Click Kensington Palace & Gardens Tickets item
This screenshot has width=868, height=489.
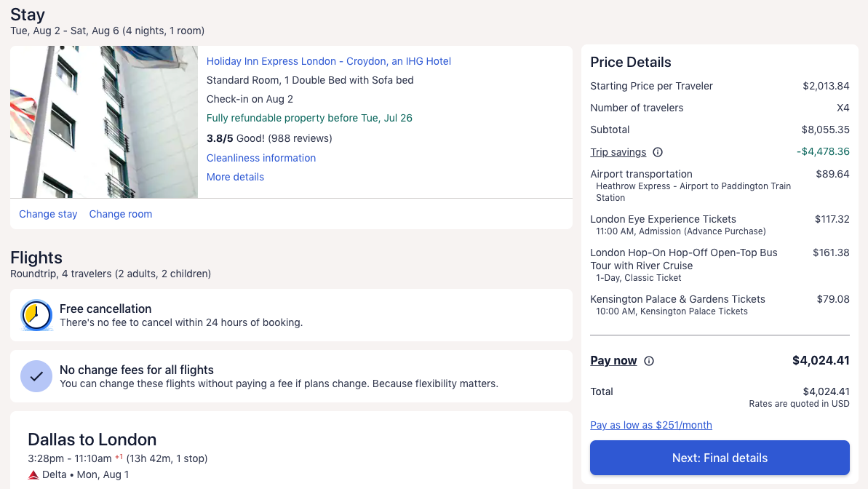[720, 305]
